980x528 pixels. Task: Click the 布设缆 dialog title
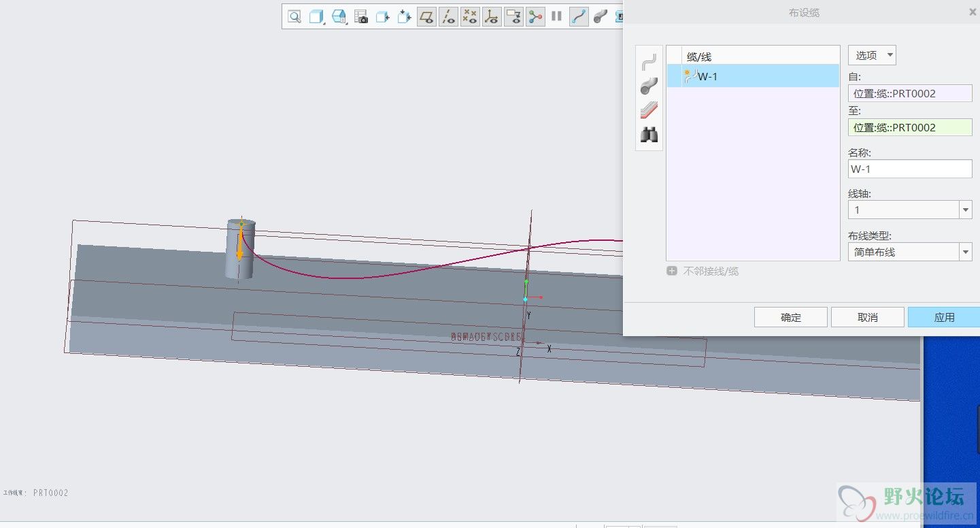(x=804, y=12)
